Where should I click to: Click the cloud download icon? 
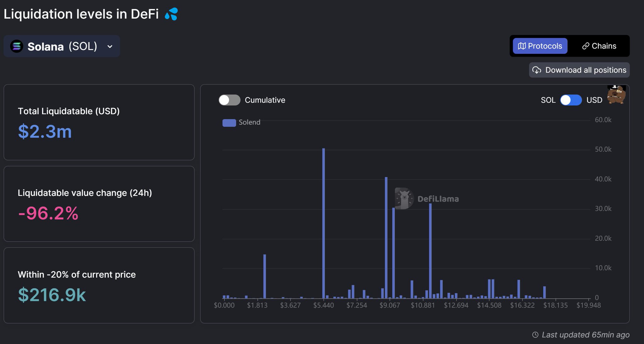click(537, 70)
